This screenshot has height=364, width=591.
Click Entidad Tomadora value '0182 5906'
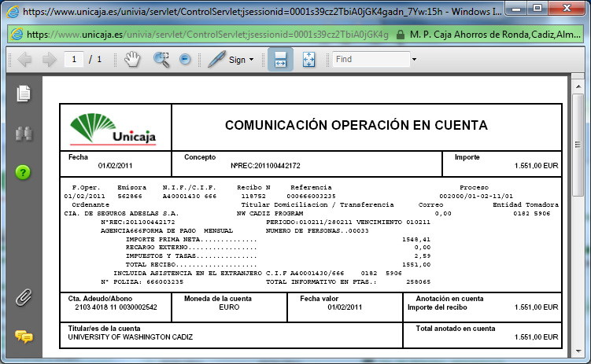point(532,213)
